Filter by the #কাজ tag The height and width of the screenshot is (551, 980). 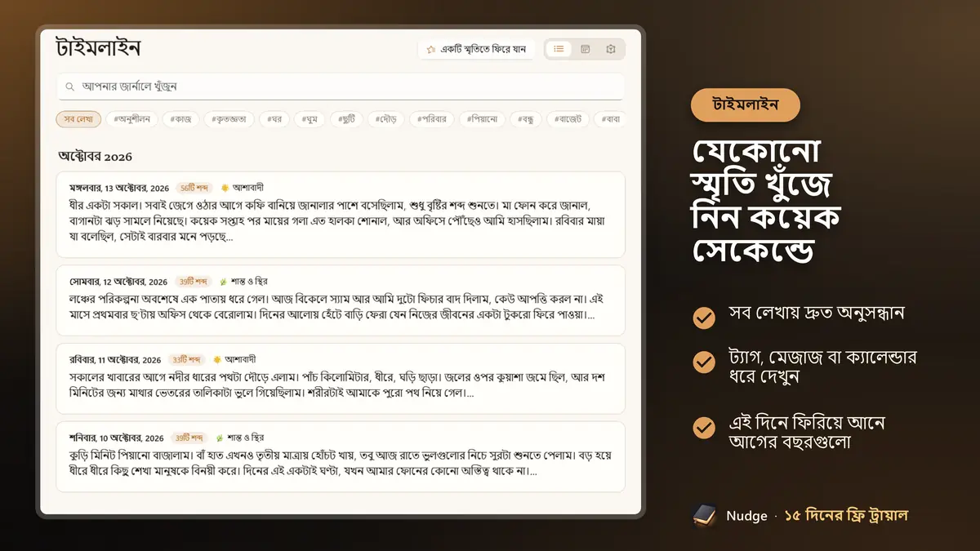tap(180, 119)
